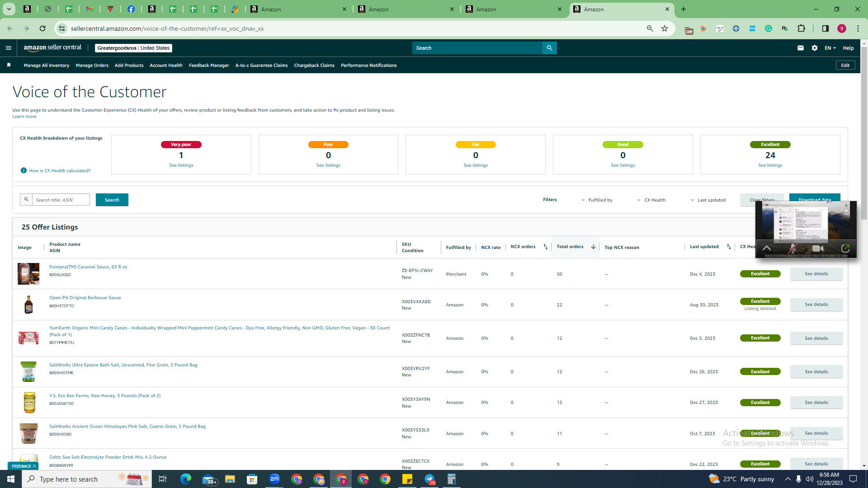Open Chargeback Claims

tap(314, 66)
